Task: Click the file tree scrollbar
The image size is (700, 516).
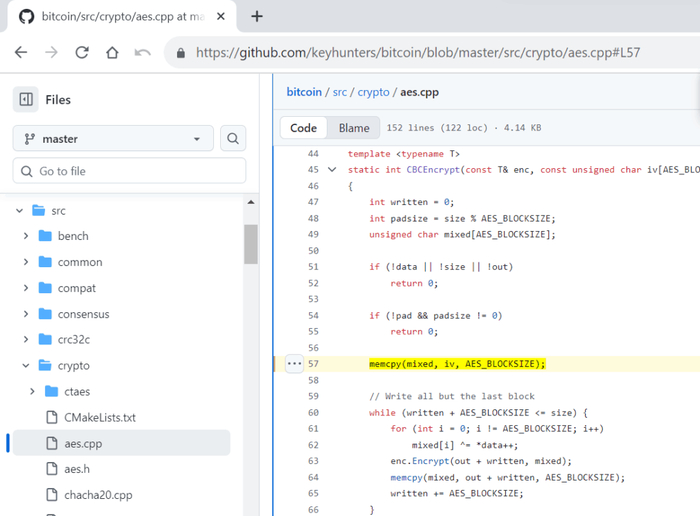Action: pos(250,245)
